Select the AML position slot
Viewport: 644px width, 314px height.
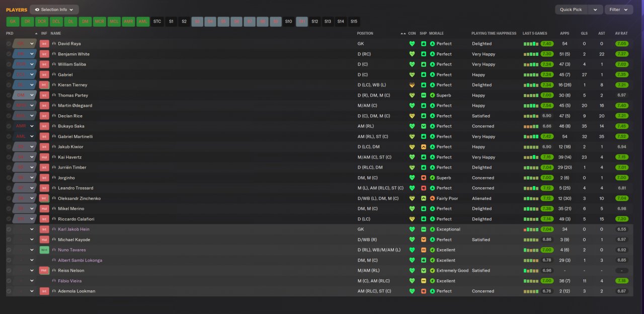coord(143,22)
